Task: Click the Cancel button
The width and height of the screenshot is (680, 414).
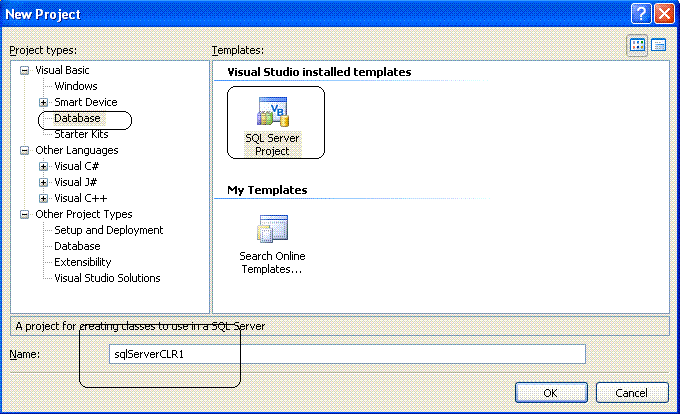Action: [x=632, y=393]
